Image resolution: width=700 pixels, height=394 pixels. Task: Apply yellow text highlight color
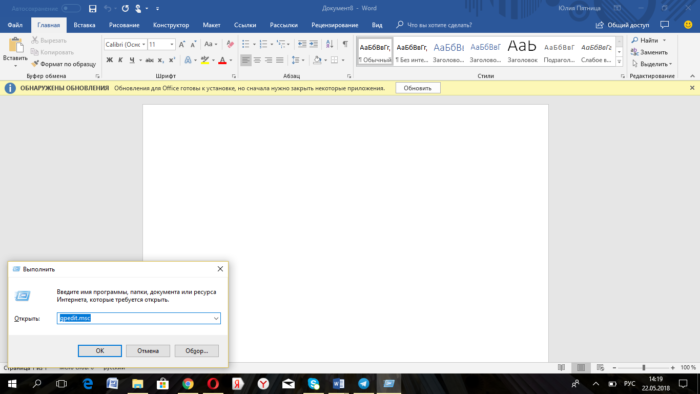pyautogui.click(x=205, y=60)
